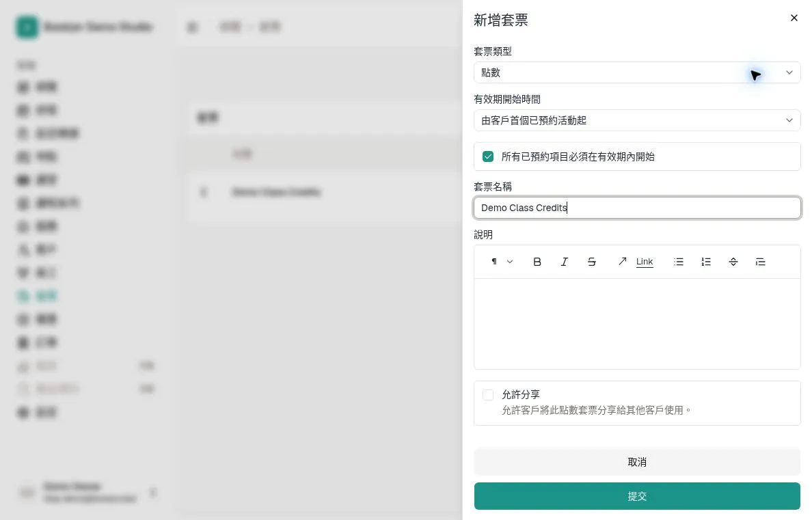Click inside the 說明 description text area
Screen dimensions: 812x520
(637, 324)
